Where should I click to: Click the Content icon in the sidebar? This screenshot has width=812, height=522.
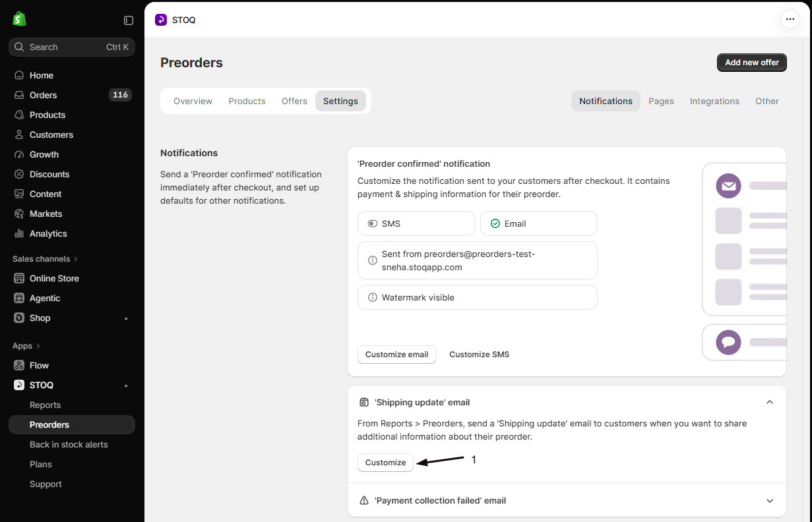[x=19, y=194]
